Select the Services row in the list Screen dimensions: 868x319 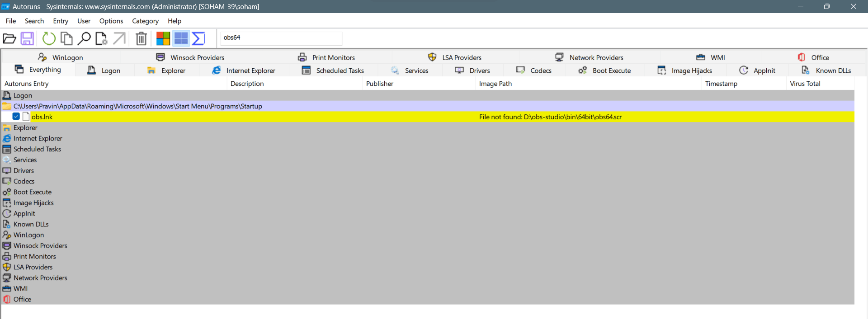pyautogui.click(x=428, y=160)
